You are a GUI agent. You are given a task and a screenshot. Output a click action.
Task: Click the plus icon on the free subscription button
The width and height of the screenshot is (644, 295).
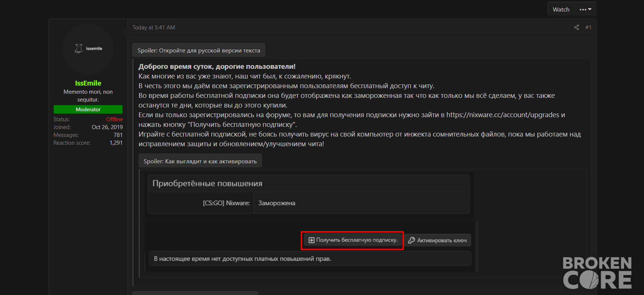312,240
